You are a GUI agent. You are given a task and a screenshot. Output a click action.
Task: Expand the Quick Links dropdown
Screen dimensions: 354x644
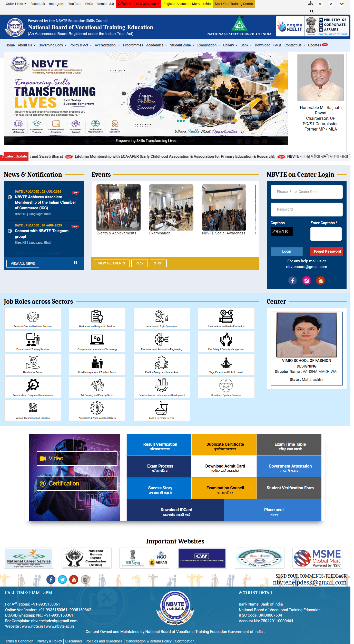tap(16, 4)
